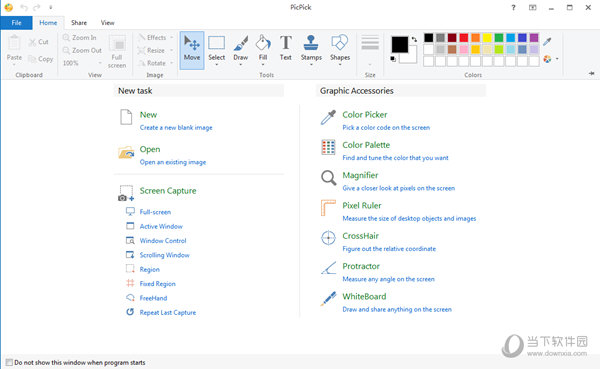Click the Undo arrow in title bar

pyautogui.click(x=24, y=7)
